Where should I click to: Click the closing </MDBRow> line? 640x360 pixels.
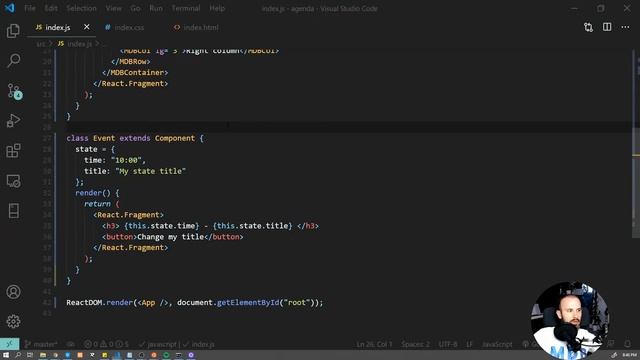click(131, 61)
